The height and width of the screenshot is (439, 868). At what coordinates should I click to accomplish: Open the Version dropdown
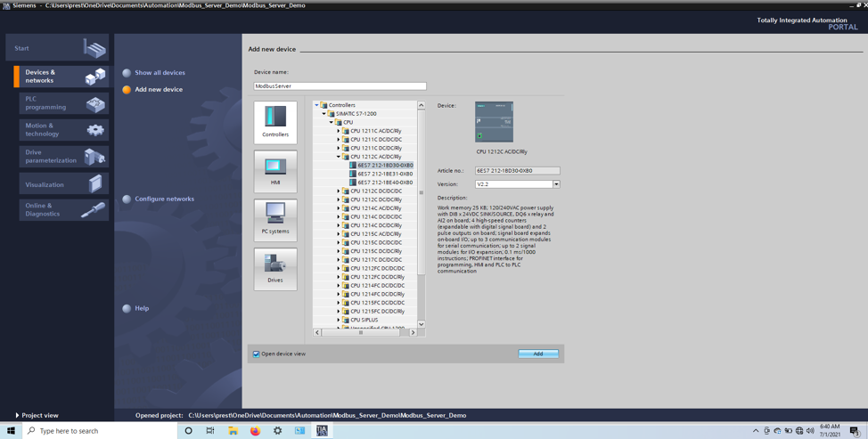click(x=556, y=184)
